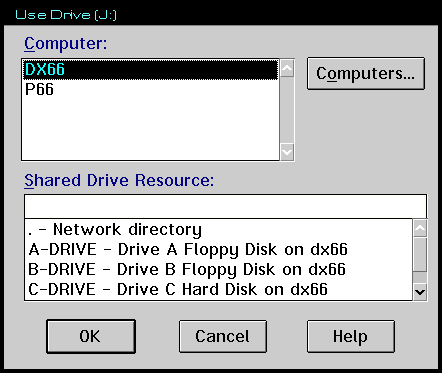Click down arrow of shared resource list scrollbar
This screenshot has height=373, width=442.
pos(420,292)
